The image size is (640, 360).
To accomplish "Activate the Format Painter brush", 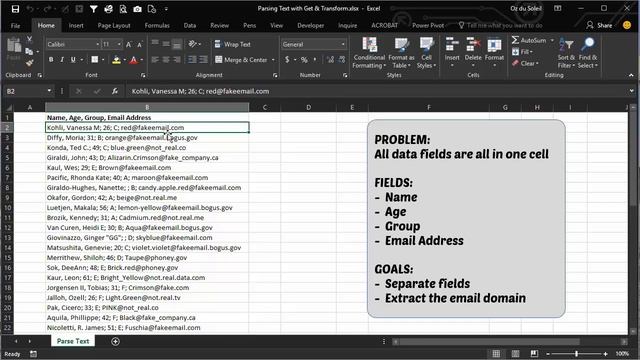I will 29,63.
